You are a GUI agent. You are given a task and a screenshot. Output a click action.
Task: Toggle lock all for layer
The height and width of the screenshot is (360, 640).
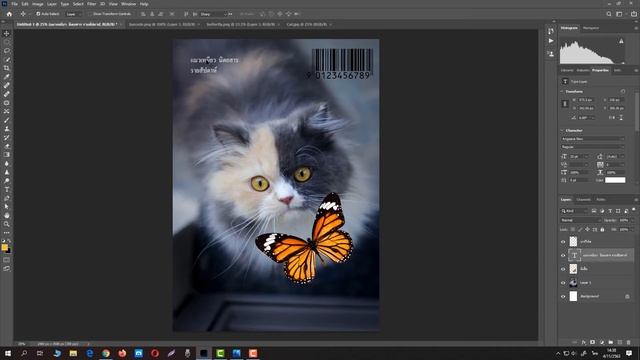click(x=602, y=230)
